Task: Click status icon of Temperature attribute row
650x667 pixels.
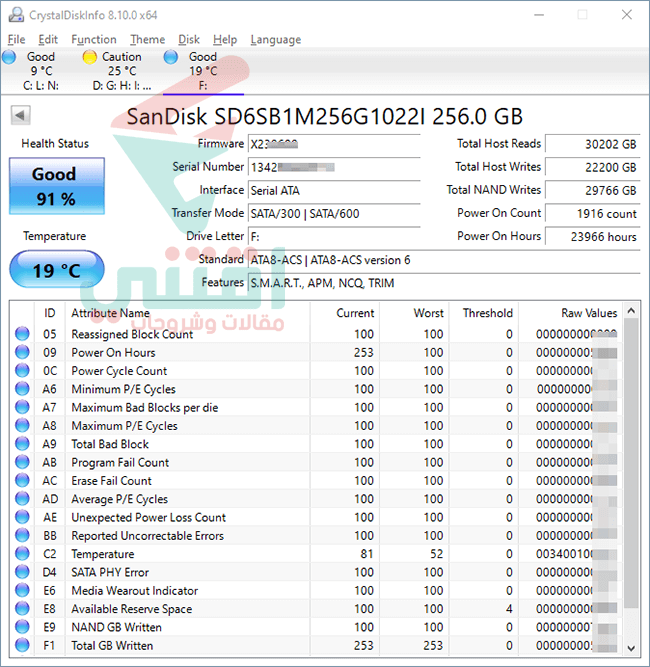Action: [22, 553]
